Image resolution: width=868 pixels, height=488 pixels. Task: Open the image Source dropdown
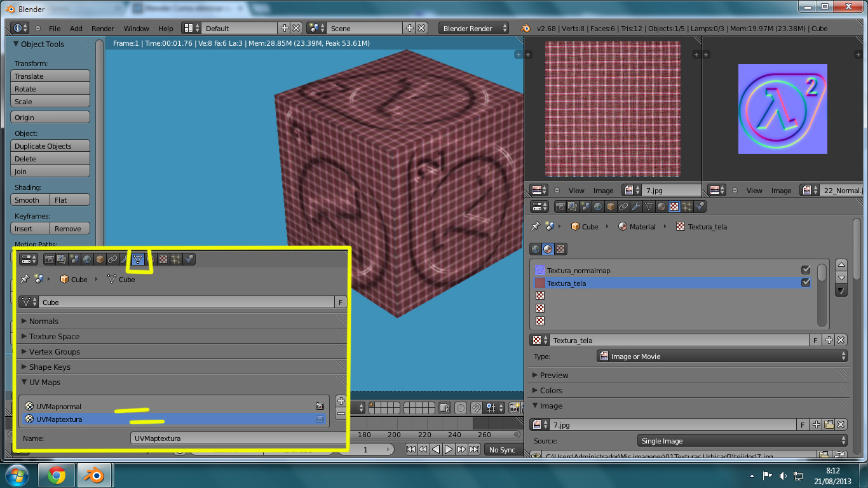pyautogui.click(x=743, y=441)
